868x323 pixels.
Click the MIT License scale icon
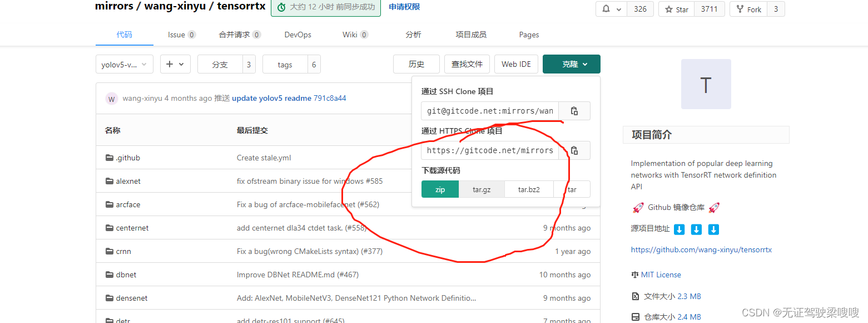(x=635, y=275)
